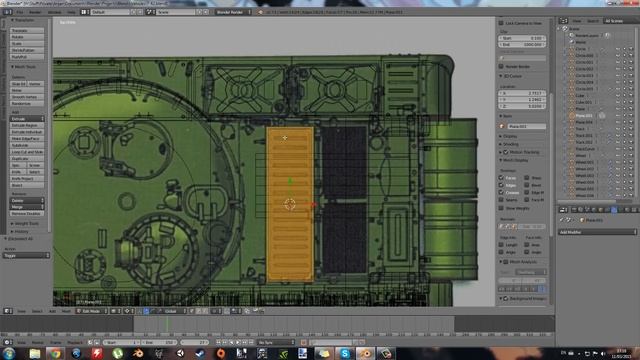Switch to face select mode
Image resolution: width=640 pixels, height=360 pixels.
click(x=205, y=311)
